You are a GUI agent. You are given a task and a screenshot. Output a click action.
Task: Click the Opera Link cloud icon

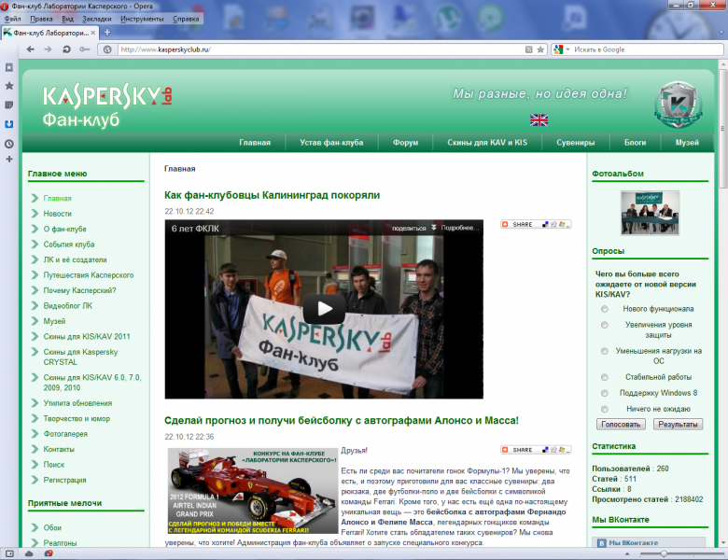point(29,553)
